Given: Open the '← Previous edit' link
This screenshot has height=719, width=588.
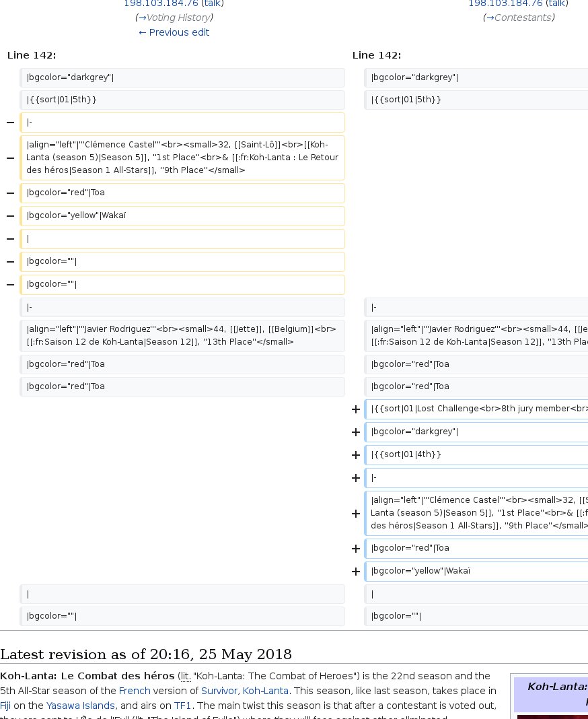Looking at the screenshot, I should [174, 32].
